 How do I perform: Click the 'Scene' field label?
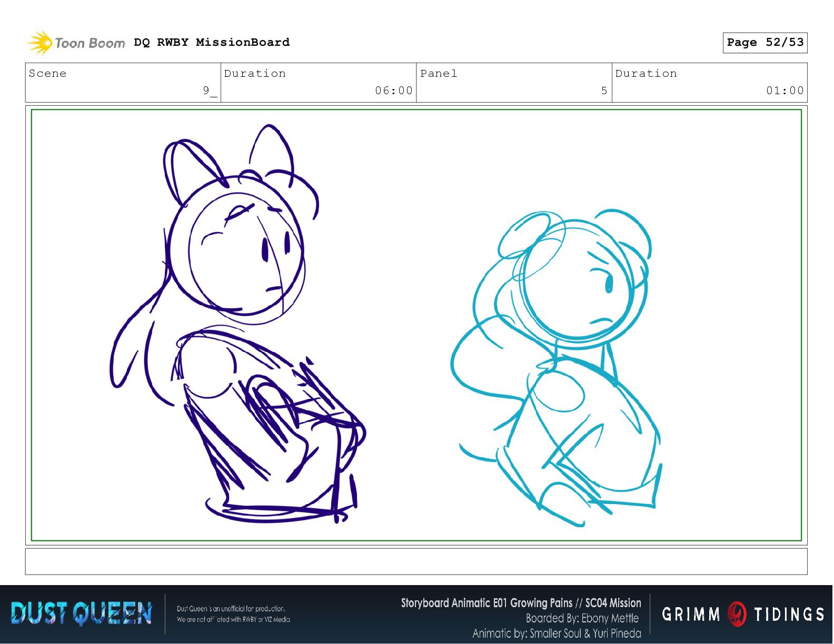coord(47,73)
